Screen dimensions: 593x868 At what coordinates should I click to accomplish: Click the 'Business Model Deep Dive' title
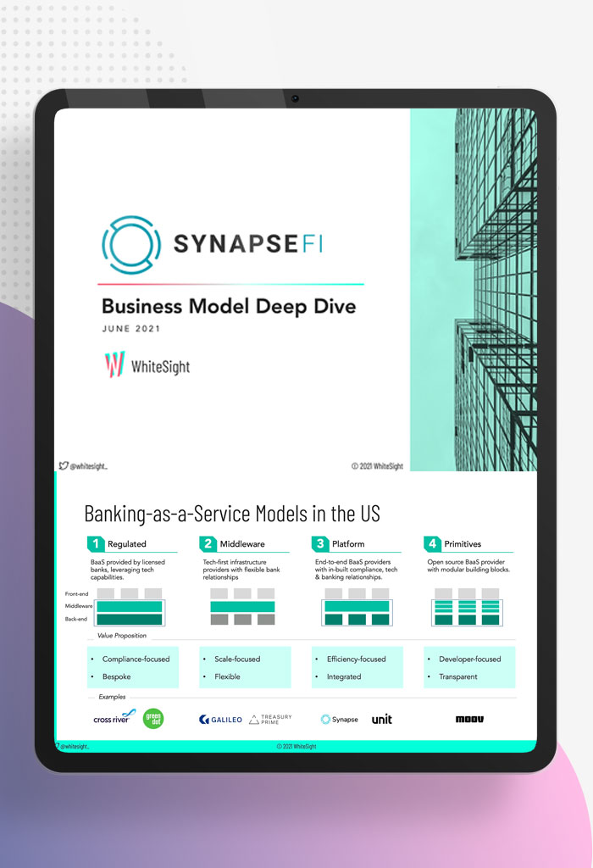[x=229, y=306]
